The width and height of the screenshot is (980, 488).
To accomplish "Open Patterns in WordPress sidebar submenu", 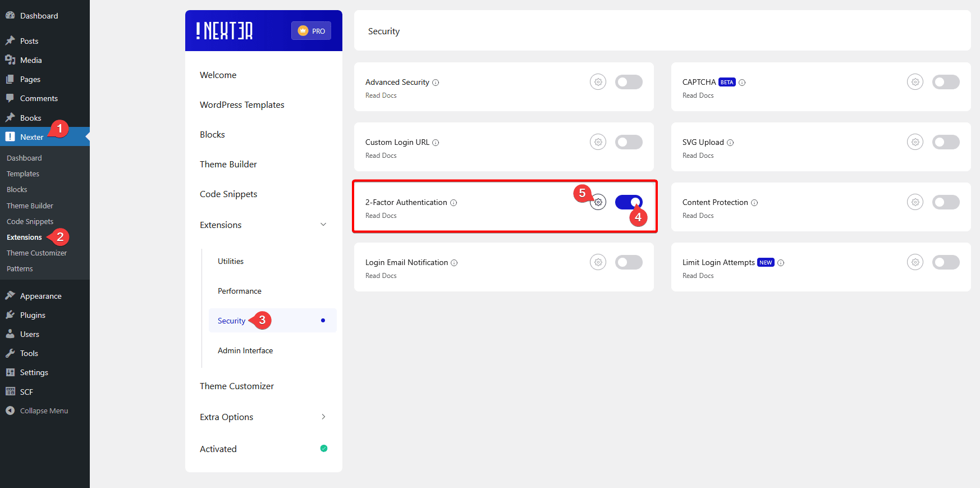I will pos(20,268).
